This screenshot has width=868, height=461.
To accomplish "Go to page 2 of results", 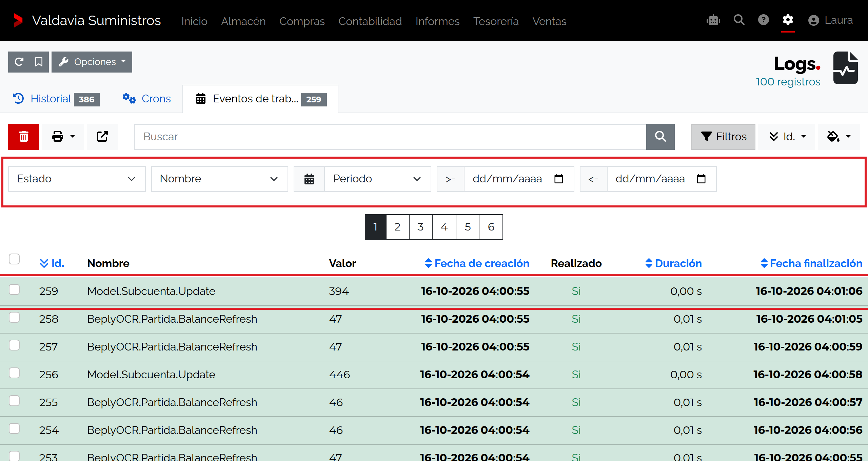I will click(x=398, y=227).
